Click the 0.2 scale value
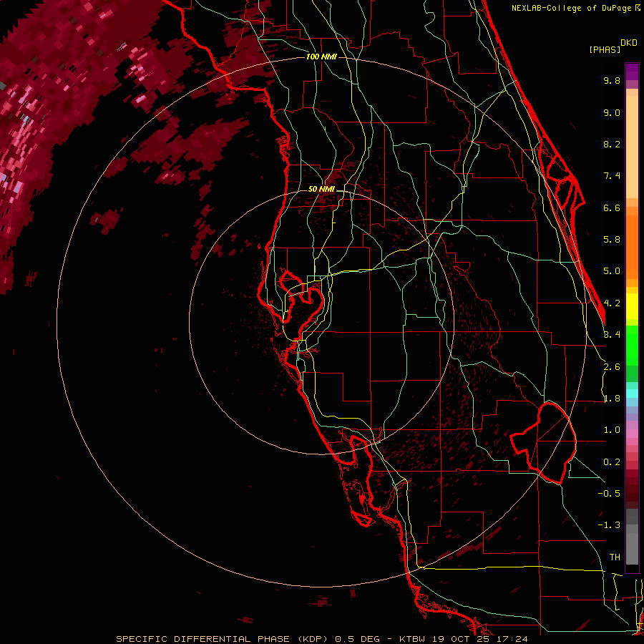The image size is (644, 644). coord(612,462)
